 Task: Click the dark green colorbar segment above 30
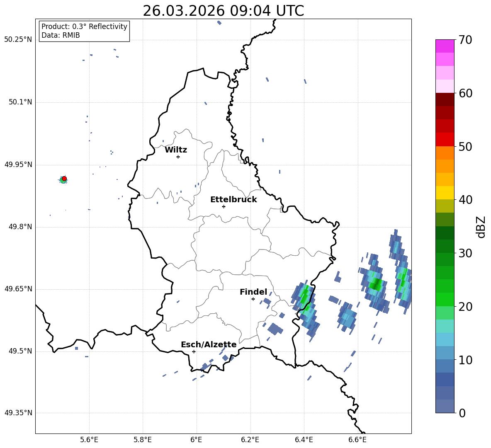tap(445, 246)
